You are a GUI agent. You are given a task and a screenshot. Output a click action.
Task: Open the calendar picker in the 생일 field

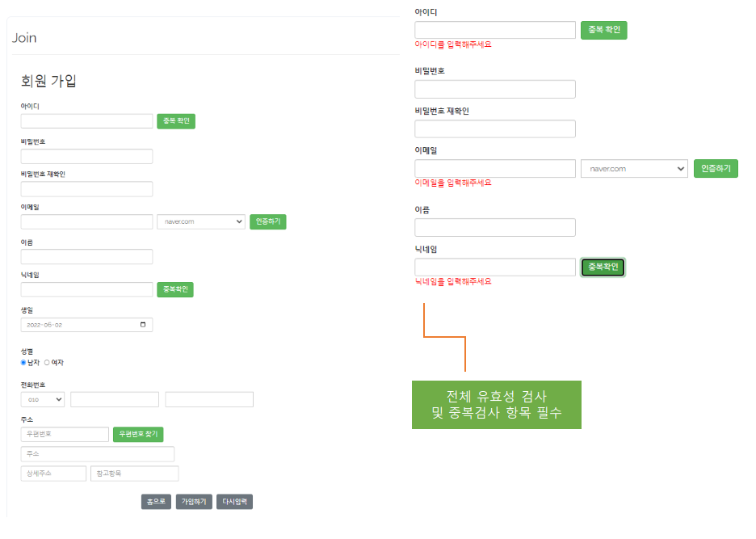click(x=144, y=324)
